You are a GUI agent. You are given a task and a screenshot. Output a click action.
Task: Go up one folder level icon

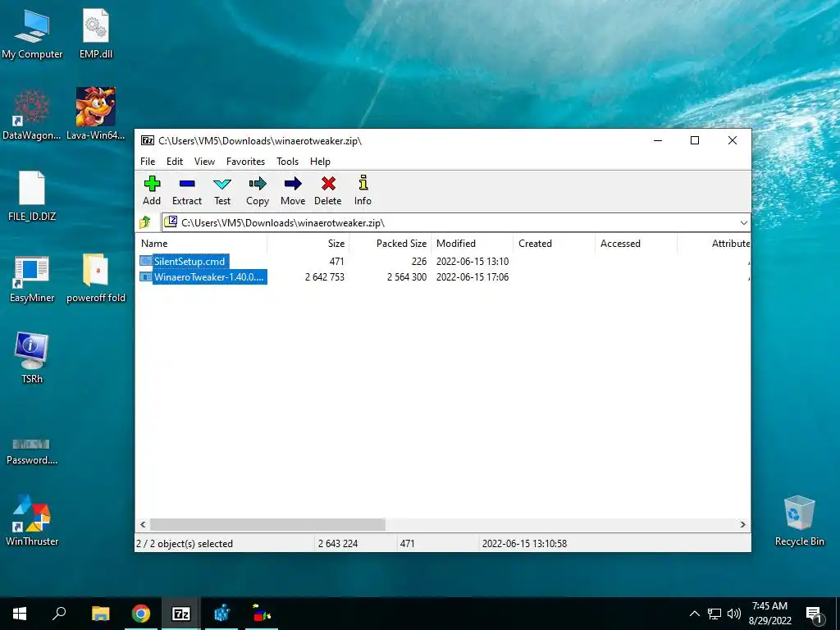[x=145, y=222]
